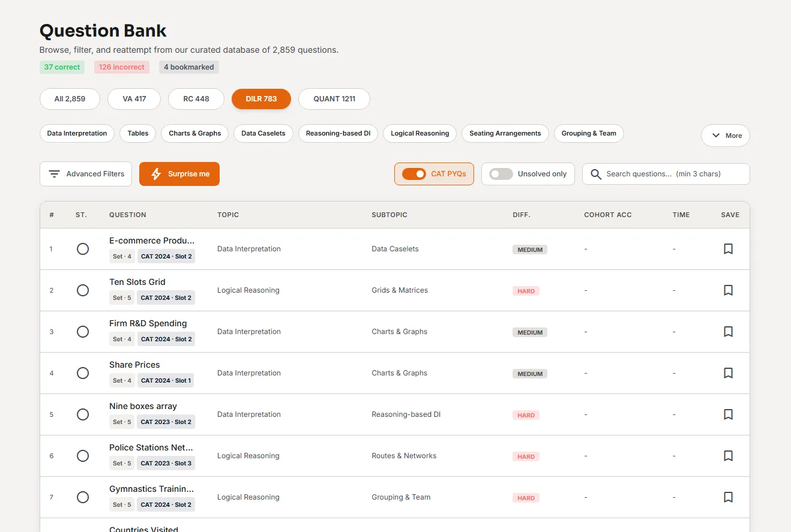Click the Surprise me button
The image size is (791, 532).
[179, 174]
